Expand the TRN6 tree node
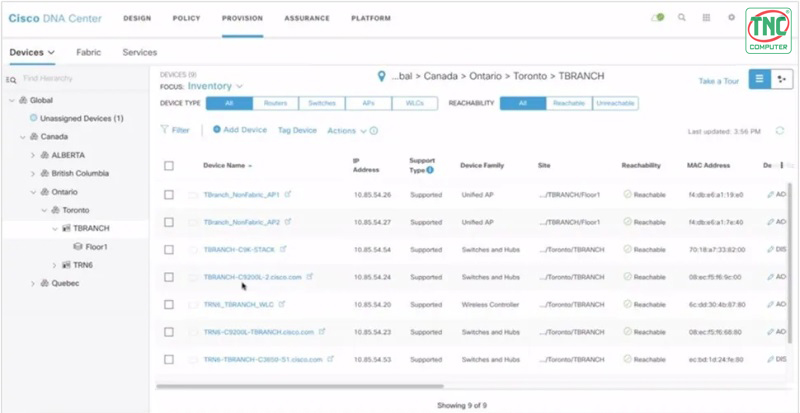Screen dimensions: 800x413 pos(55,265)
